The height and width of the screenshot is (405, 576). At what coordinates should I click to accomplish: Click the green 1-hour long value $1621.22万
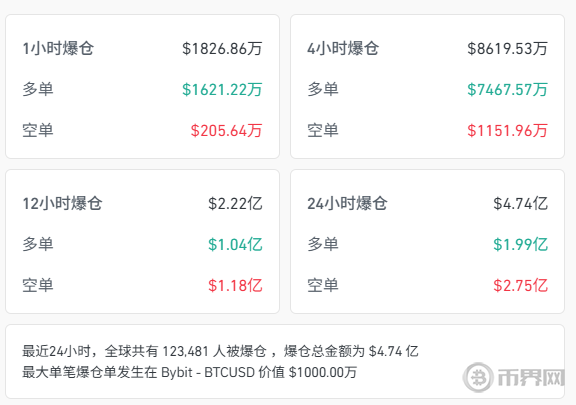(222, 89)
